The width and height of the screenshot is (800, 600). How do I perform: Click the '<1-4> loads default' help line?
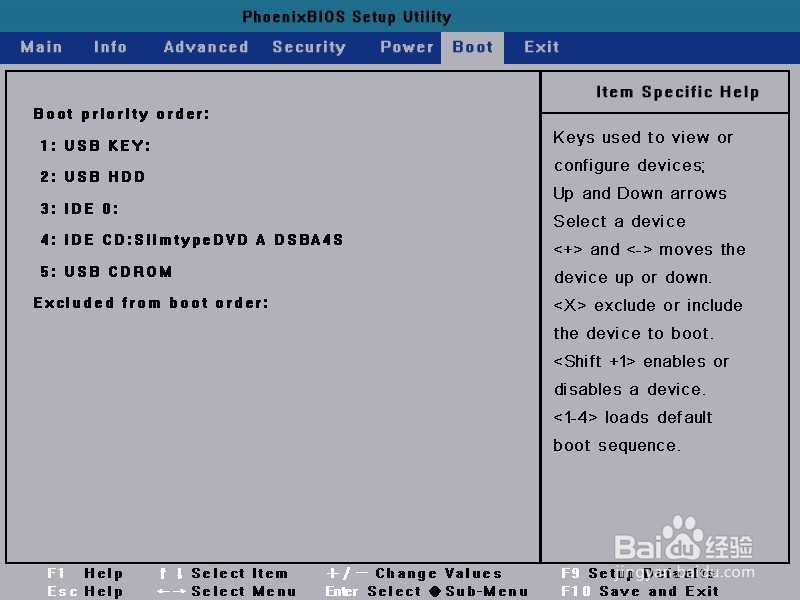[633, 418]
